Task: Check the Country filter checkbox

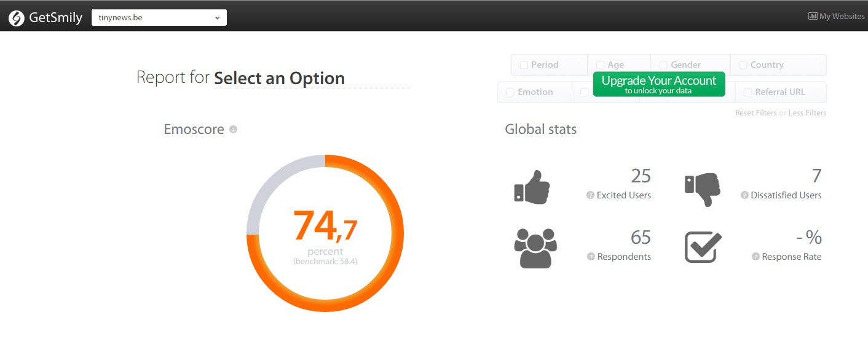Action: pyautogui.click(x=743, y=64)
